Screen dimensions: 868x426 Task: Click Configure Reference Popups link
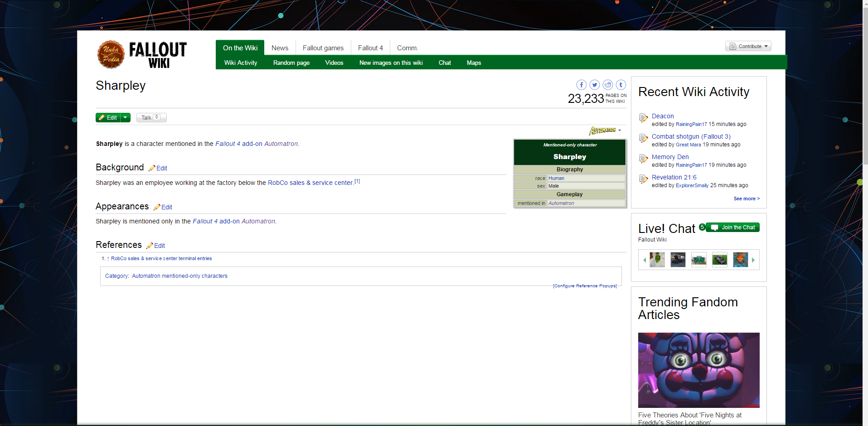(x=585, y=286)
